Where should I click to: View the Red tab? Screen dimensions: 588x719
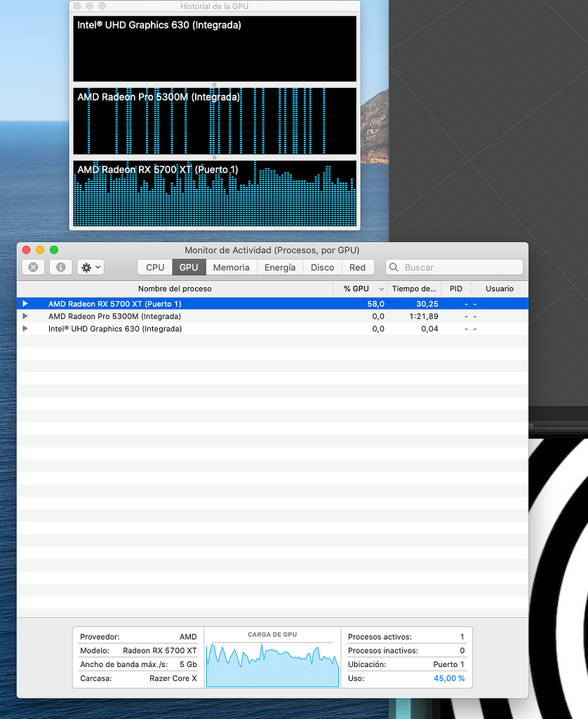coord(357,267)
